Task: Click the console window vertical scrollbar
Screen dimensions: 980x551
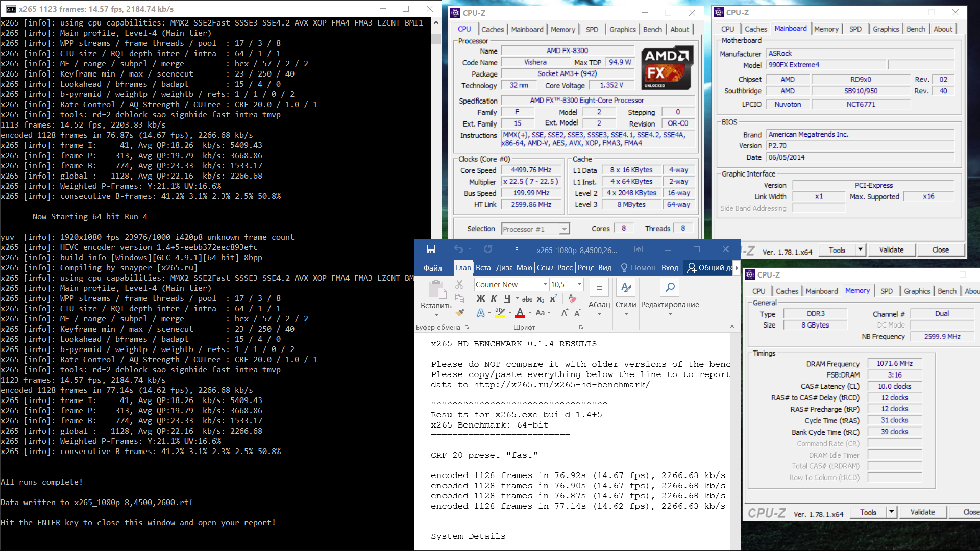Action: tap(436, 39)
